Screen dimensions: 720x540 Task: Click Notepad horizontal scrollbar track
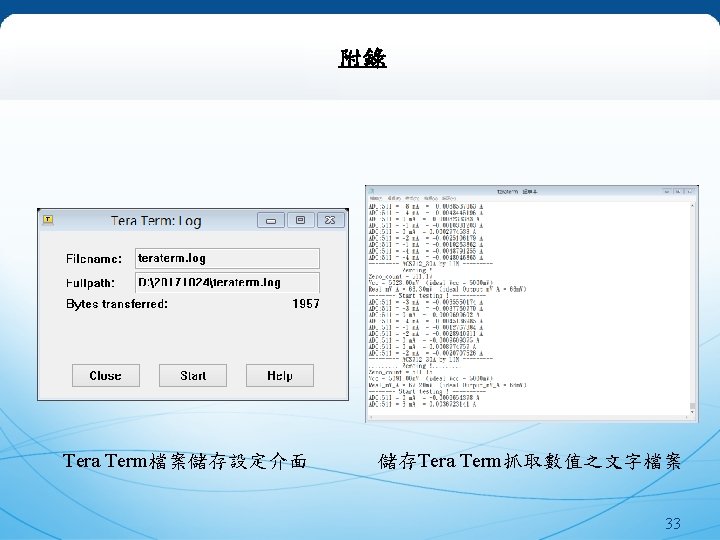(x=528, y=418)
